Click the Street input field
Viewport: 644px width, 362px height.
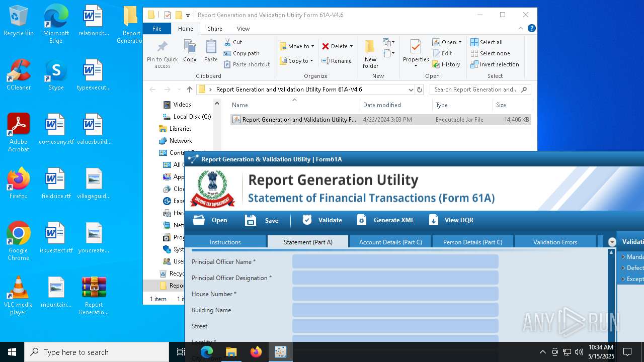[x=395, y=326]
